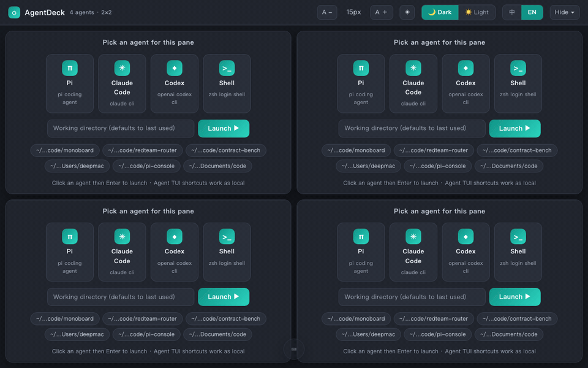Image resolution: width=588 pixels, height=368 pixels.
Task: Increase font size with A + button
Action: tap(382, 12)
